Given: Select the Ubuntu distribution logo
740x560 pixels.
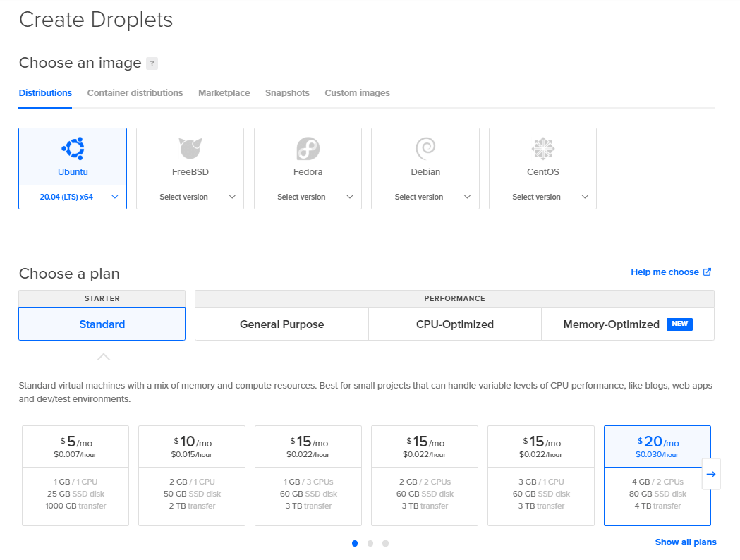Looking at the screenshot, I should click(x=73, y=149).
